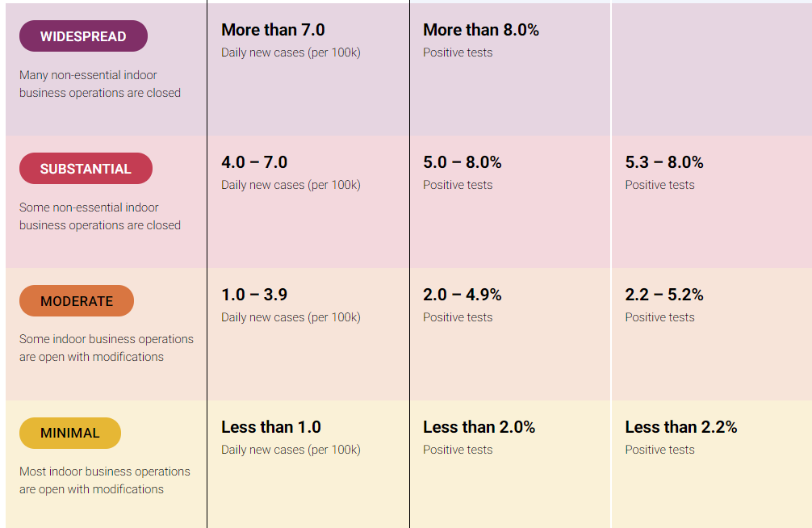Screen dimensions: 812x528
Task: Click the "Less than 2.2%" value
Action: [681, 427]
